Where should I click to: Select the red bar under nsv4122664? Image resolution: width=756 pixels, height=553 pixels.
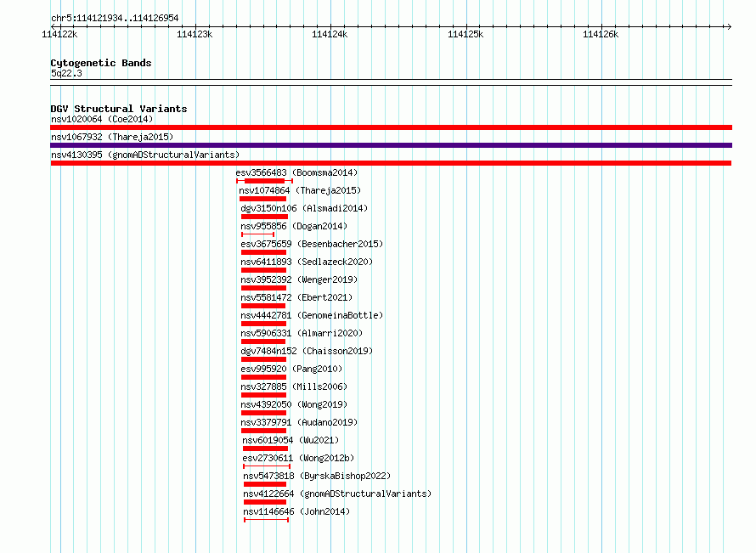[x=265, y=502]
